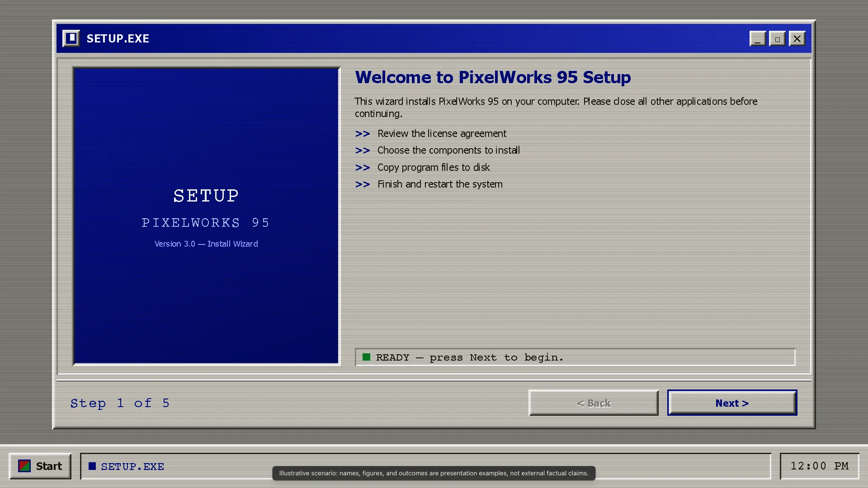Click the arrow beside Review the license agreement
Viewport: 868px width, 488px height.
363,134
